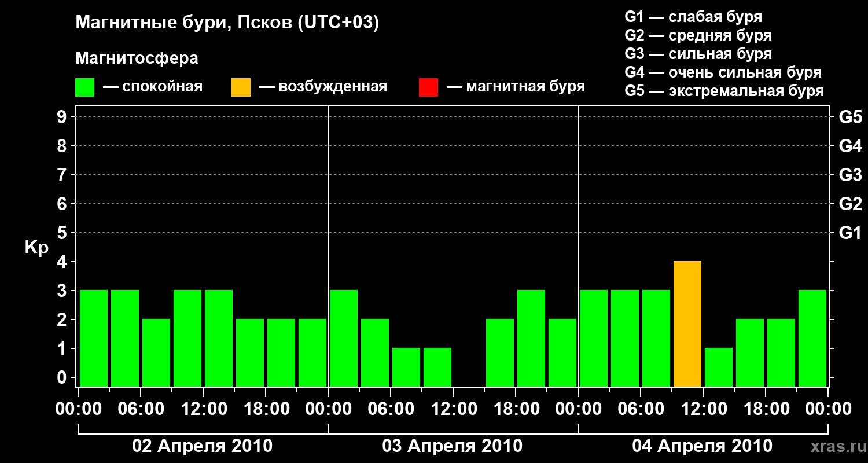The width and height of the screenshot is (868, 463).
Task: Click the 06:00–09:00 bar on 03 Апреля
Action: 406,368
